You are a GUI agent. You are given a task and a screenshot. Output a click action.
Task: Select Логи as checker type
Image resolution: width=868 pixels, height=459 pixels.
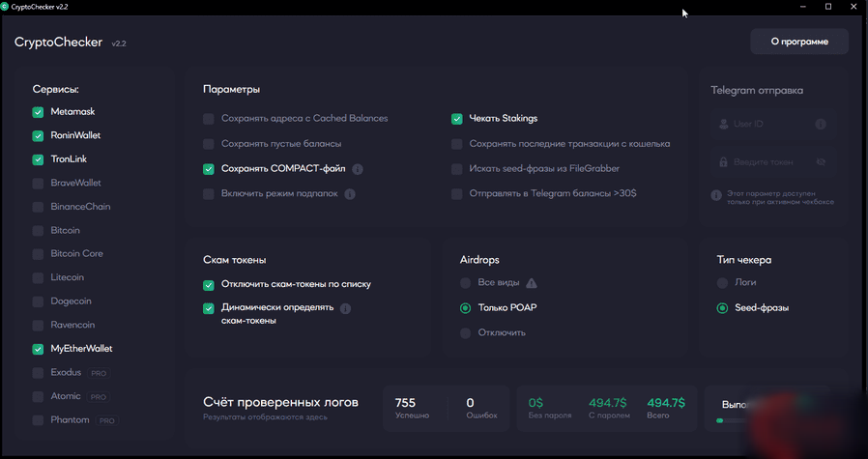point(722,283)
